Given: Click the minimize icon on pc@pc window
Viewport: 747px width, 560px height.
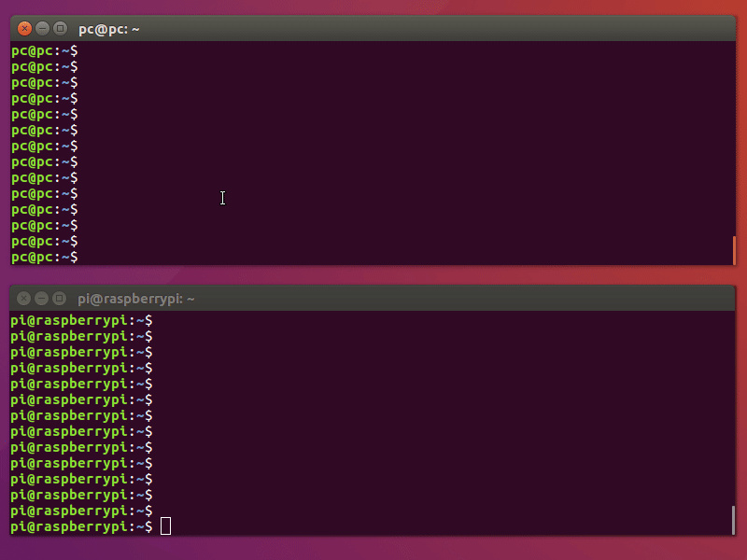Looking at the screenshot, I should click(x=42, y=28).
